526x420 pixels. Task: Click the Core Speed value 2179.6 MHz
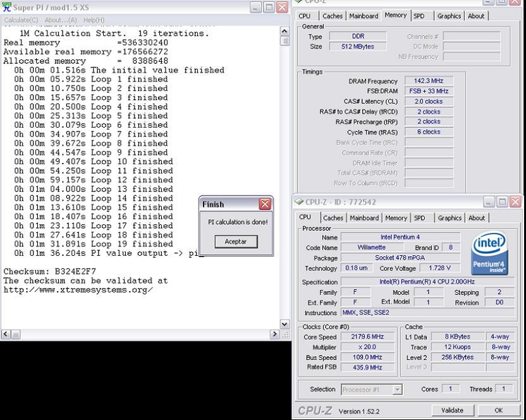pyautogui.click(x=367, y=337)
